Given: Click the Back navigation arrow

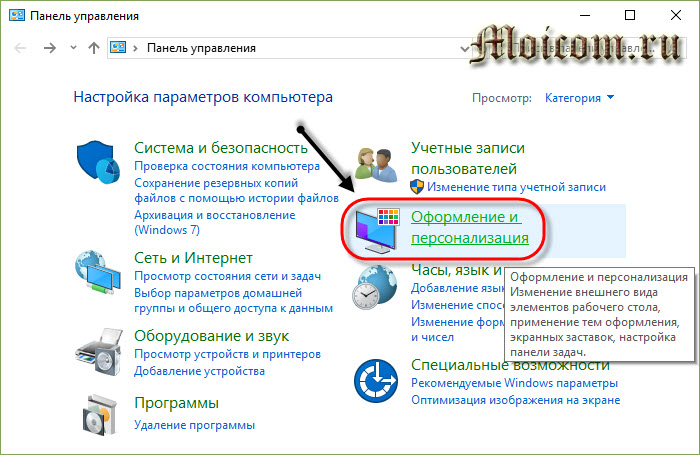Looking at the screenshot, I should click(22, 48).
